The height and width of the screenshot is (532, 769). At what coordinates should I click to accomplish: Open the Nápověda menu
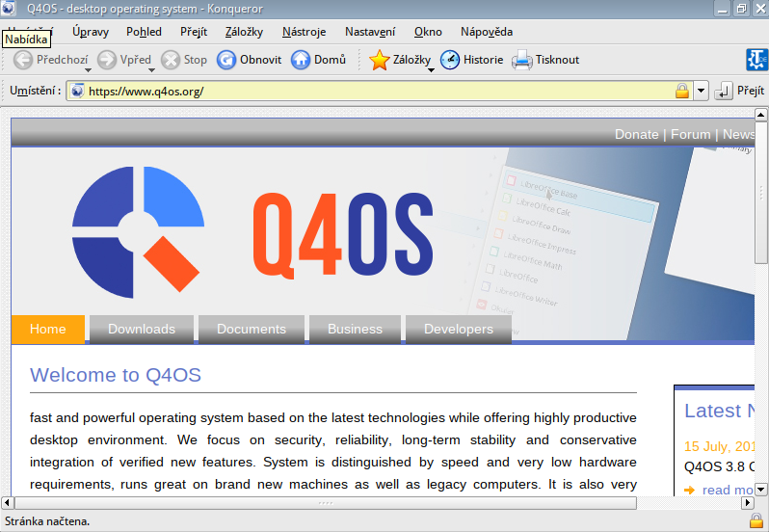(487, 32)
